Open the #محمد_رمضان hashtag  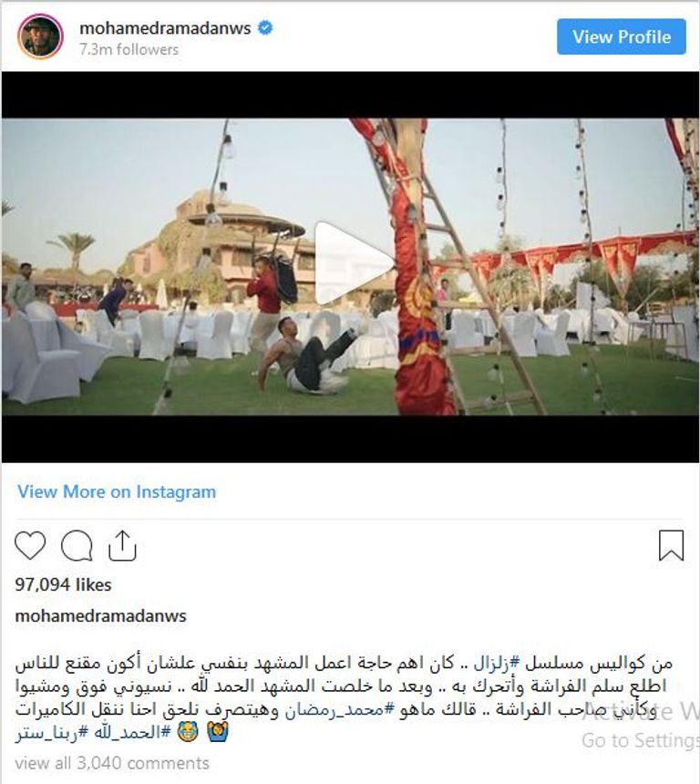coord(340,709)
